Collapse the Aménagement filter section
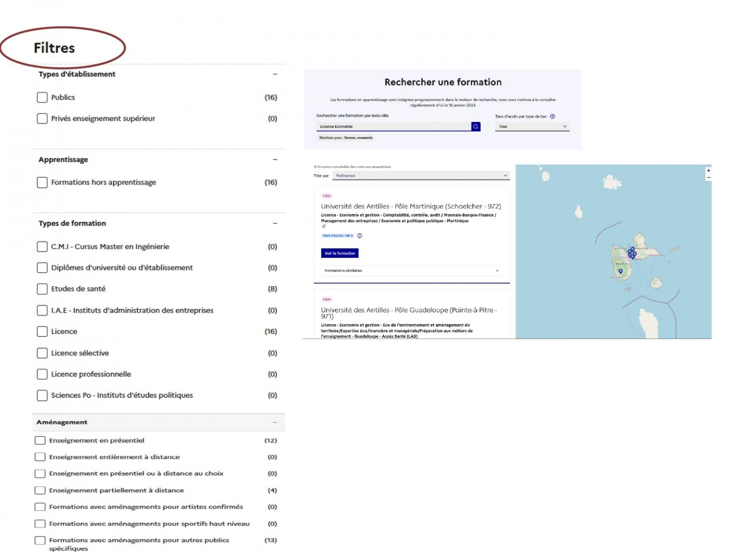The image size is (747, 560). point(275,423)
